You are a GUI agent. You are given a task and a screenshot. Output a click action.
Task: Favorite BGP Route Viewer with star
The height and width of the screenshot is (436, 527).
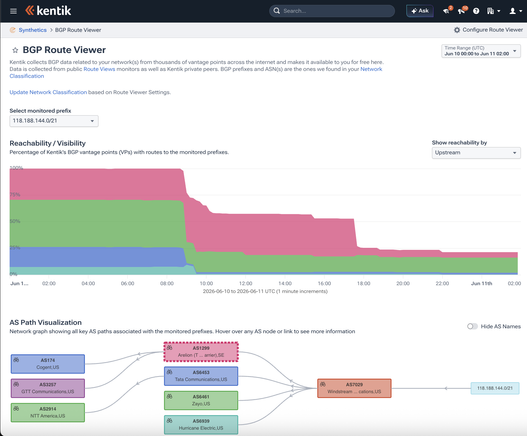(15, 50)
